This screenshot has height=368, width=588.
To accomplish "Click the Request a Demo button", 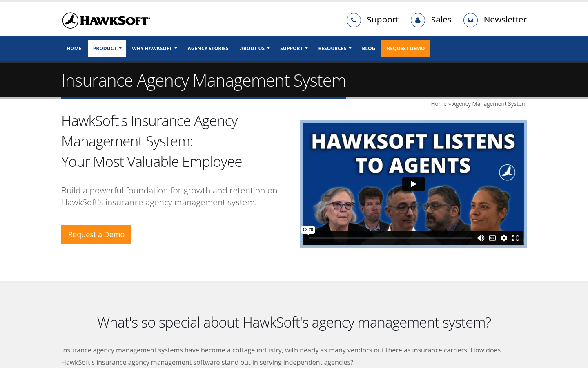I will click(x=96, y=234).
